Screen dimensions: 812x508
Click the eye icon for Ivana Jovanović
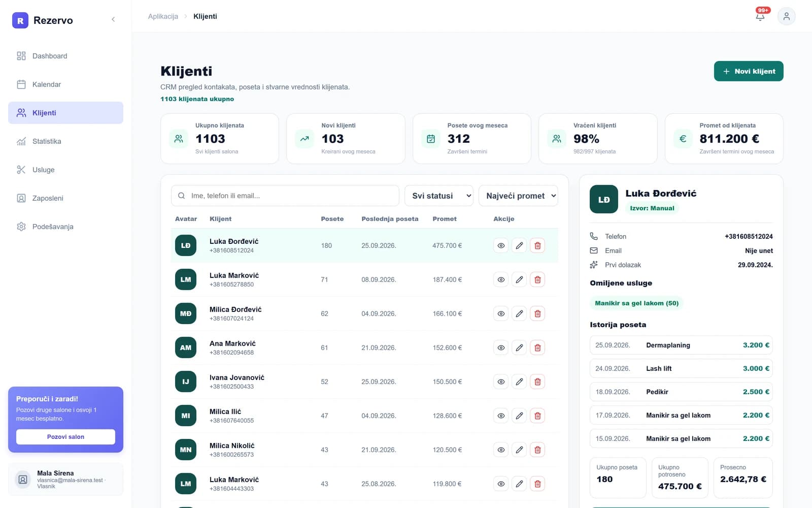point(501,382)
